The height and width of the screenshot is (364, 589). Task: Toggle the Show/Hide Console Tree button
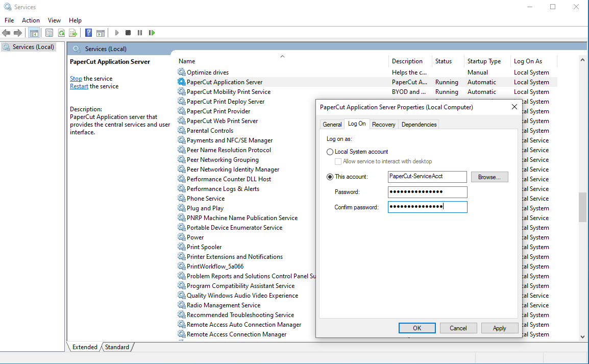34,33
